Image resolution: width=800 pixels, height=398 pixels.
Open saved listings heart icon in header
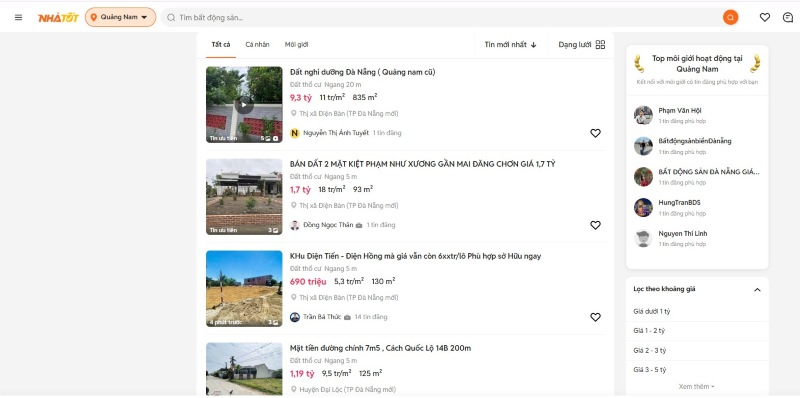pyautogui.click(x=764, y=17)
